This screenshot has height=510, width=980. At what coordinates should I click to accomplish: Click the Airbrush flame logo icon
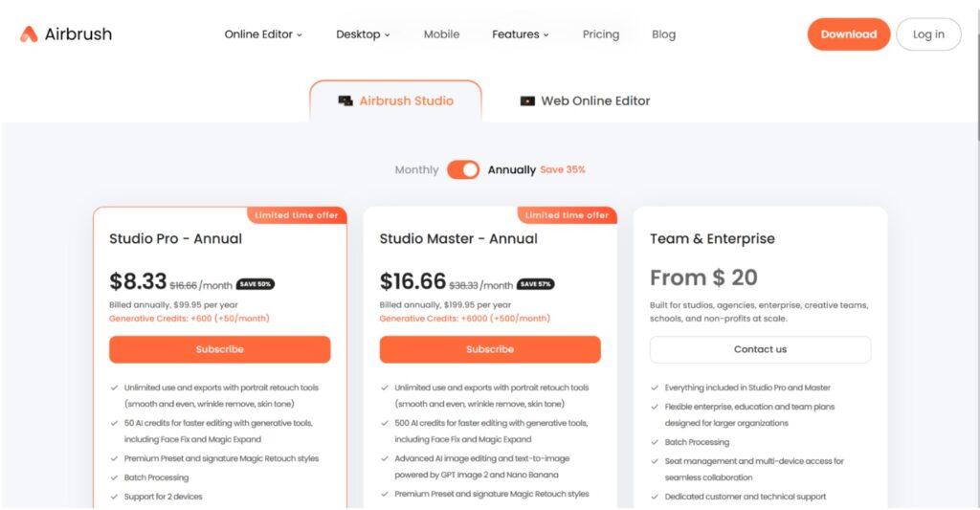(x=29, y=34)
